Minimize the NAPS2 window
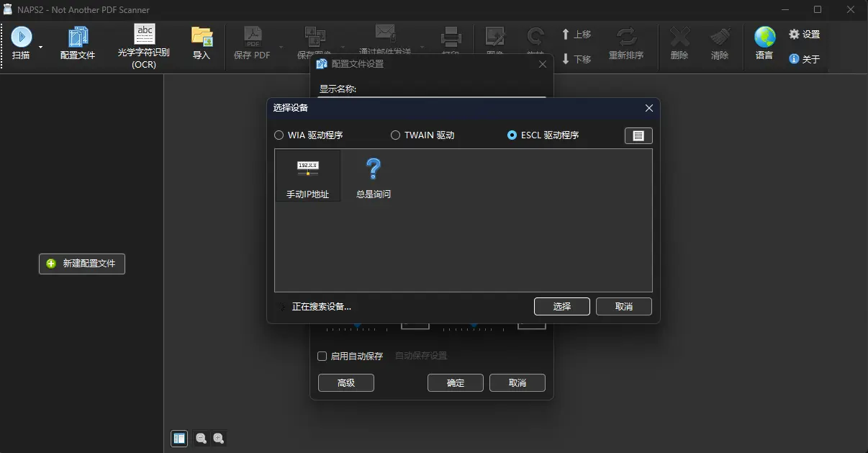868x453 pixels. pyautogui.click(x=785, y=9)
